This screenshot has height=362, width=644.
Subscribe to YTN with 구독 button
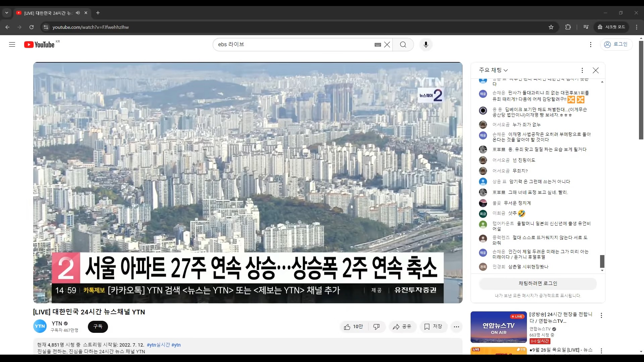pos(98,326)
